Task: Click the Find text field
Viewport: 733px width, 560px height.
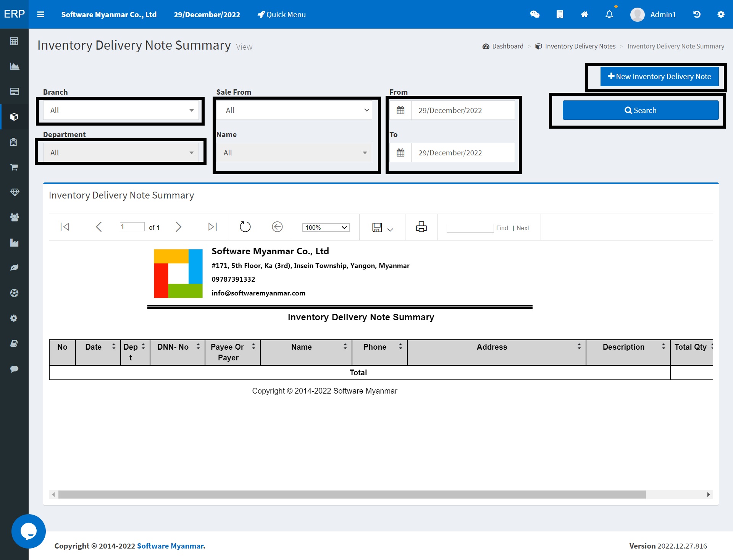Action: click(470, 228)
